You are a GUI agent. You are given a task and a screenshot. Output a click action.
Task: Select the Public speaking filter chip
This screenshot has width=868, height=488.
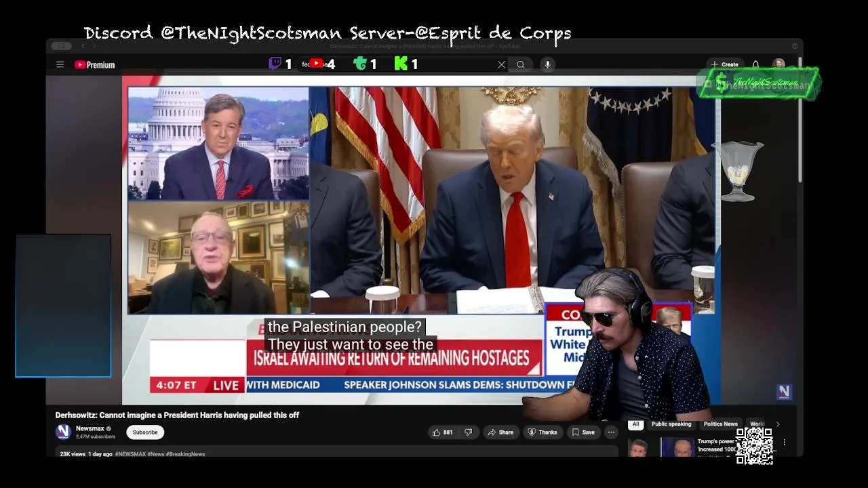point(671,424)
